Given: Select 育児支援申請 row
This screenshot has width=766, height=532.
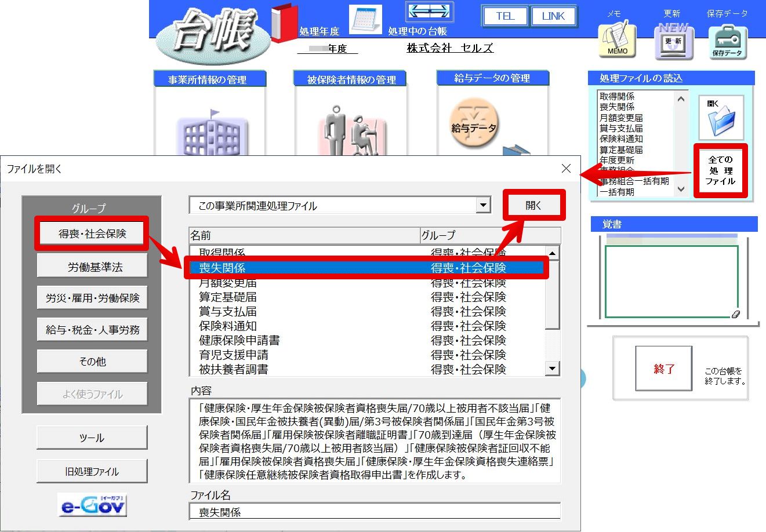Looking at the screenshot, I should tap(367, 355).
